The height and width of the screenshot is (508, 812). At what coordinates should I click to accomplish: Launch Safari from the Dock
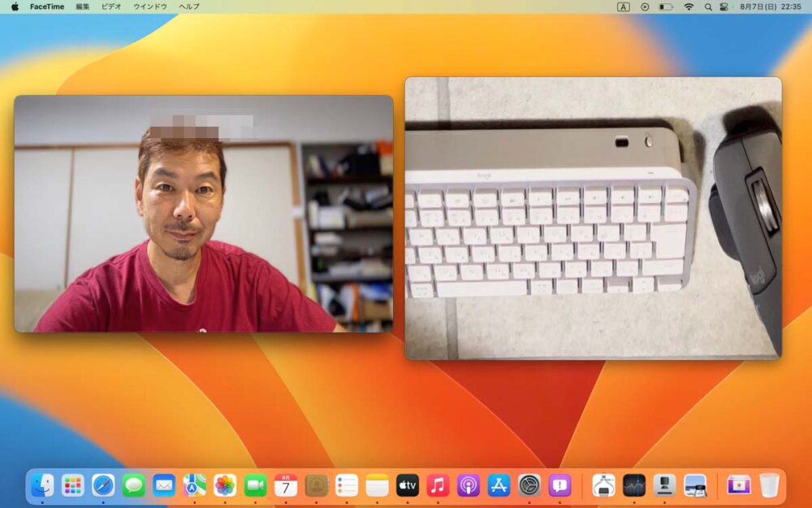pos(103,485)
